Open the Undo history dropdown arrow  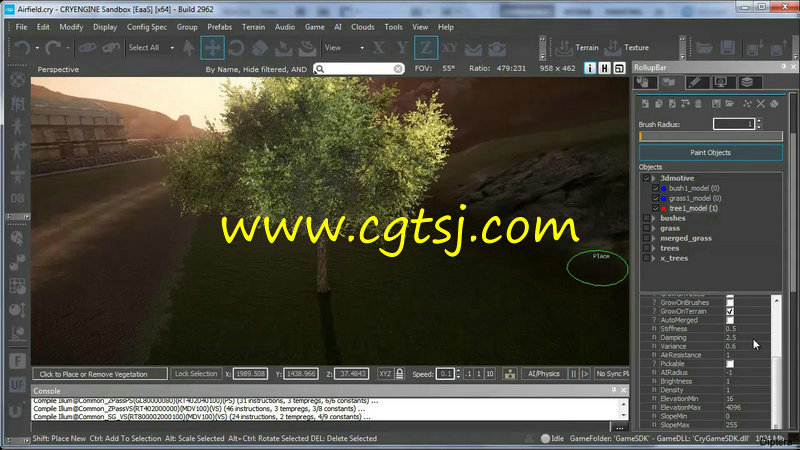(x=37, y=48)
